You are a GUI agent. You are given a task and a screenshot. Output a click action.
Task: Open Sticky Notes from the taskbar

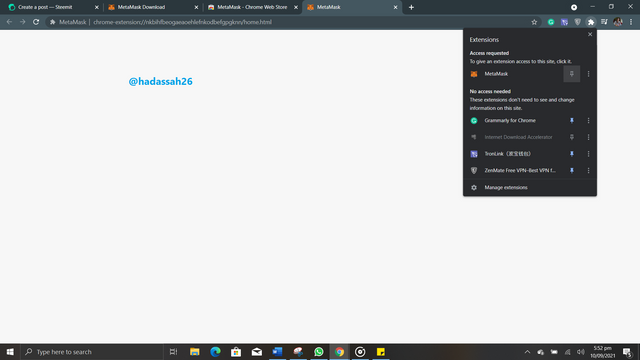click(x=381, y=351)
